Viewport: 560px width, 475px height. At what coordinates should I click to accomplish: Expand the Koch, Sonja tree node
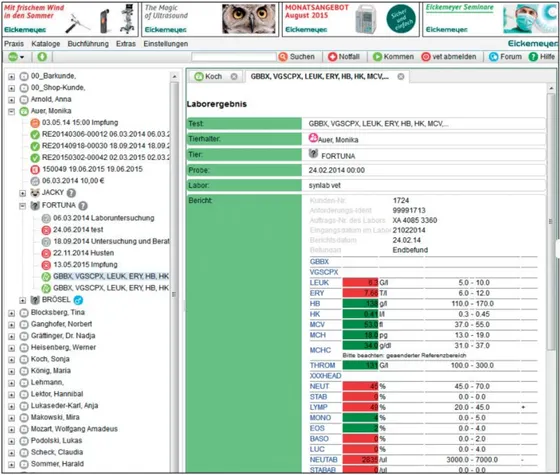click(11, 360)
